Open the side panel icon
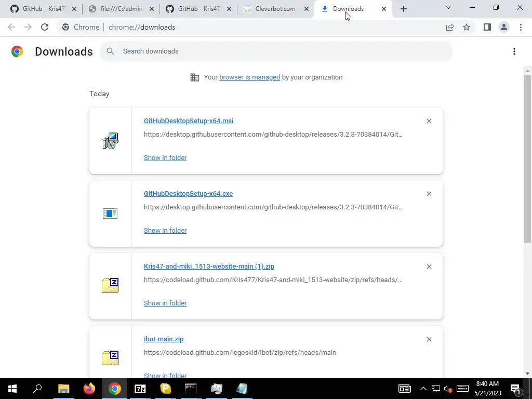Viewport: 532px width, 399px height. point(487,27)
